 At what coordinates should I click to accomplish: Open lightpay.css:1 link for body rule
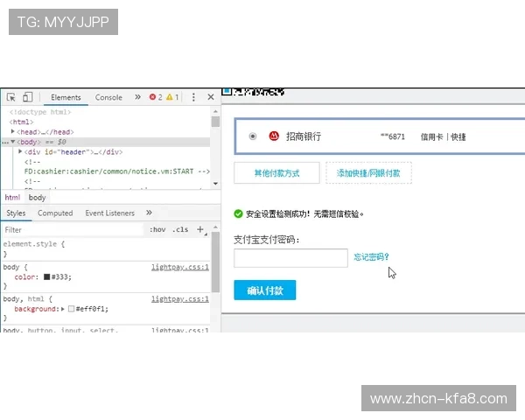(179, 267)
